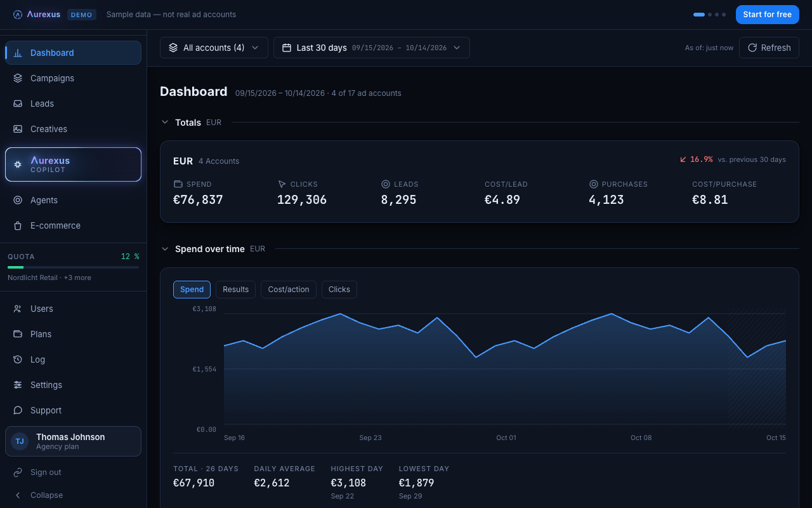
Task: Open Agents via its target icon
Action: (x=18, y=200)
